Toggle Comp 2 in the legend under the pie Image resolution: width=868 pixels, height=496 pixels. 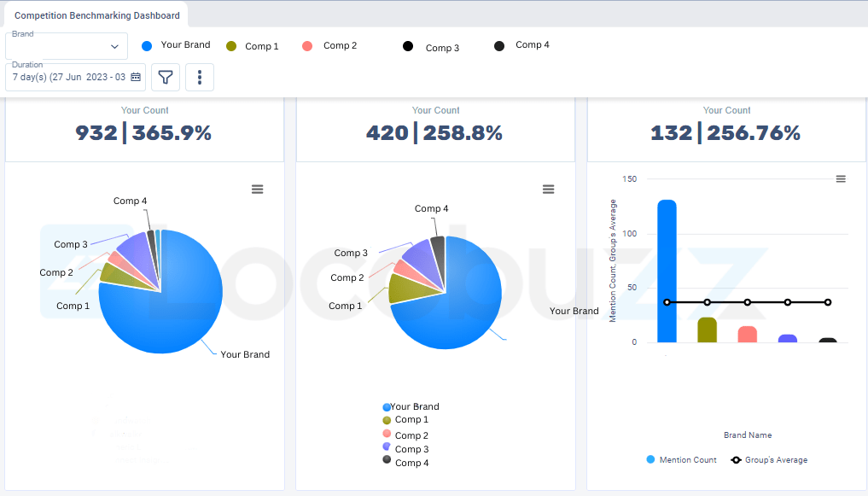(x=405, y=435)
